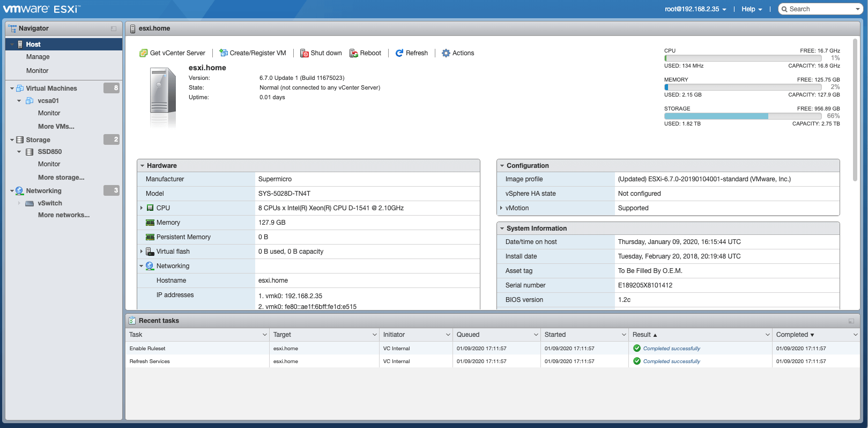The width and height of the screenshot is (868, 428).
Task: Click the Memory usage bar
Action: [743, 87]
